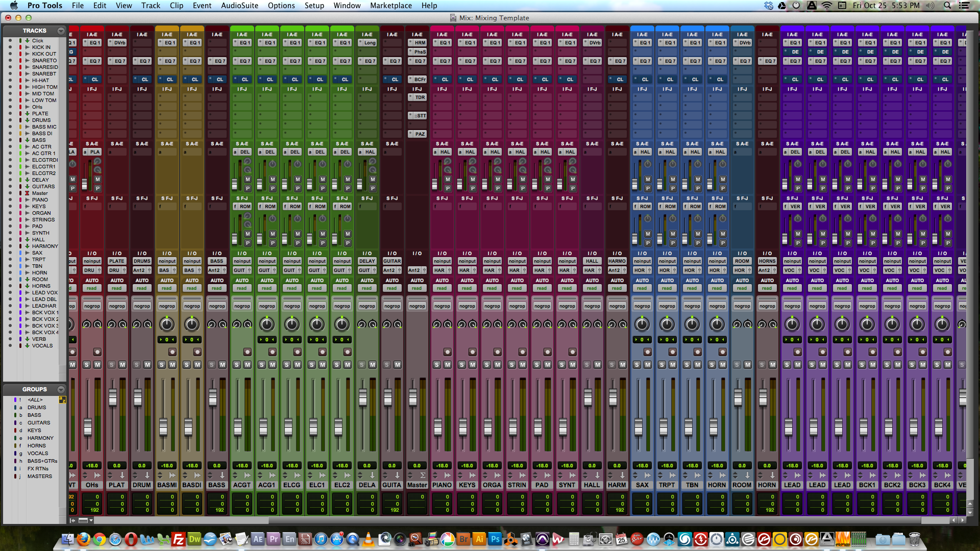Click the DEL send on the ACGT track
Viewport: 980px width, 551px height.
tap(243, 152)
